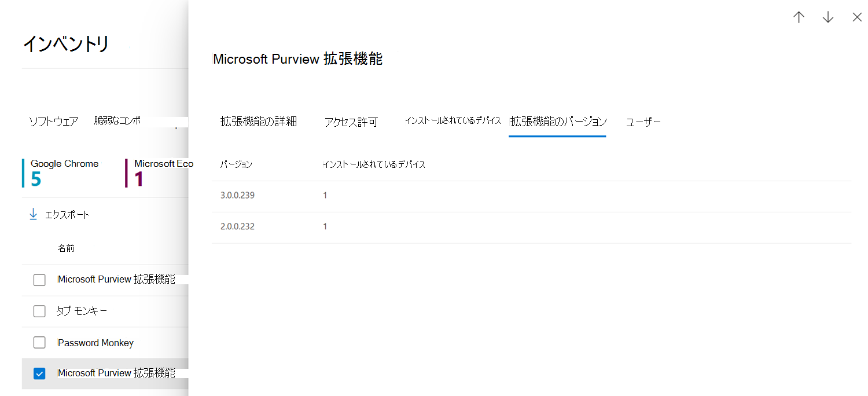This screenshot has width=868, height=396.
Task: Tick the checkbox for Password Monkey
Action: point(39,343)
